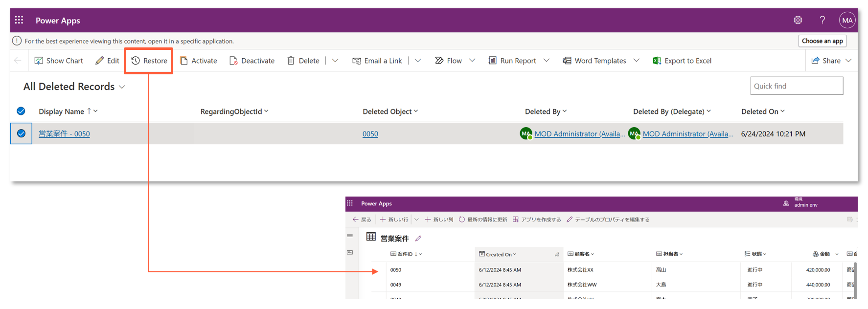Open MOD Administrator link under Deleted By (Delegate)

click(x=687, y=134)
